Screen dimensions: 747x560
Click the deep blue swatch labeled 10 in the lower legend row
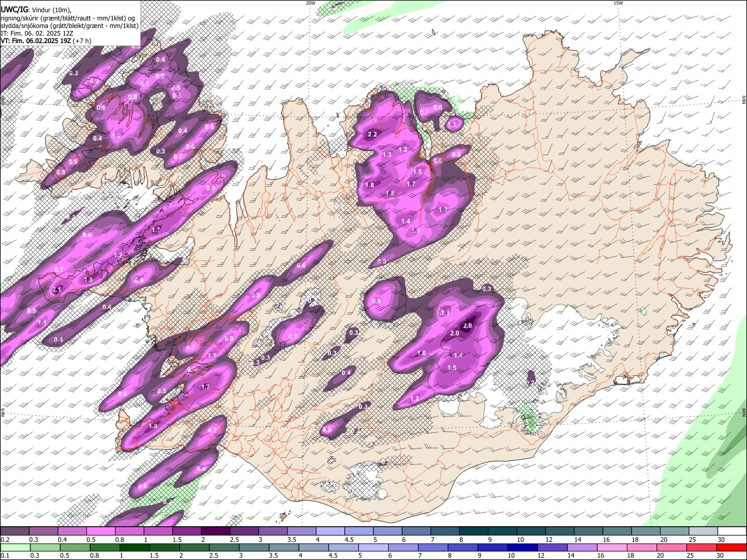coord(522,547)
